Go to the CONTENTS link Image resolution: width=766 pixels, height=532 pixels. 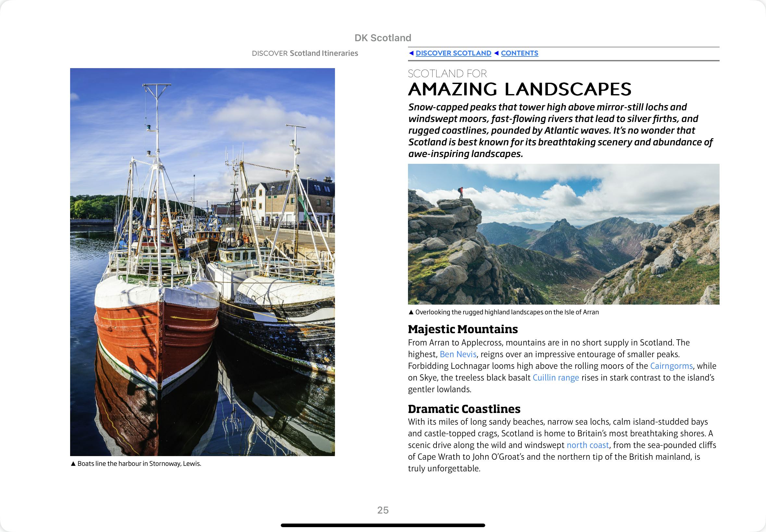(519, 53)
